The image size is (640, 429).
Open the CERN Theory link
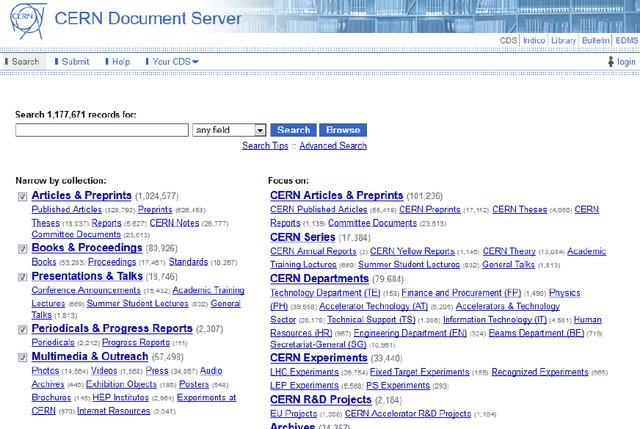tap(509, 251)
